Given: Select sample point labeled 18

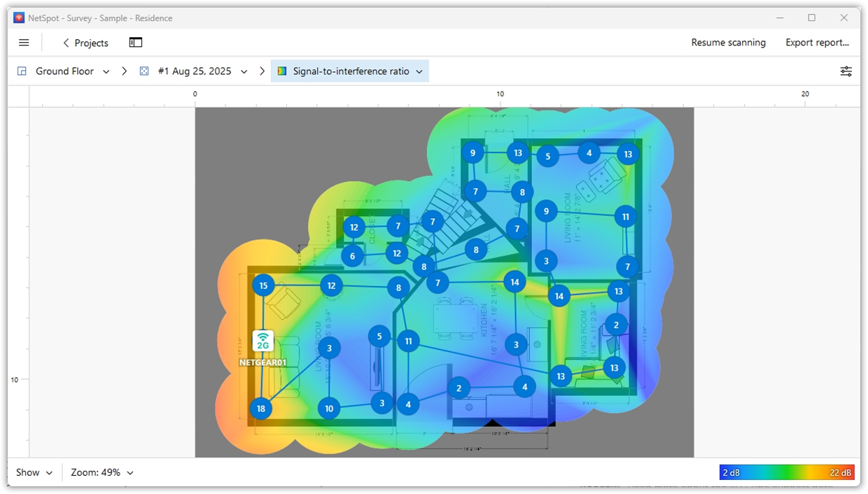Looking at the screenshot, I should point(261,409).
